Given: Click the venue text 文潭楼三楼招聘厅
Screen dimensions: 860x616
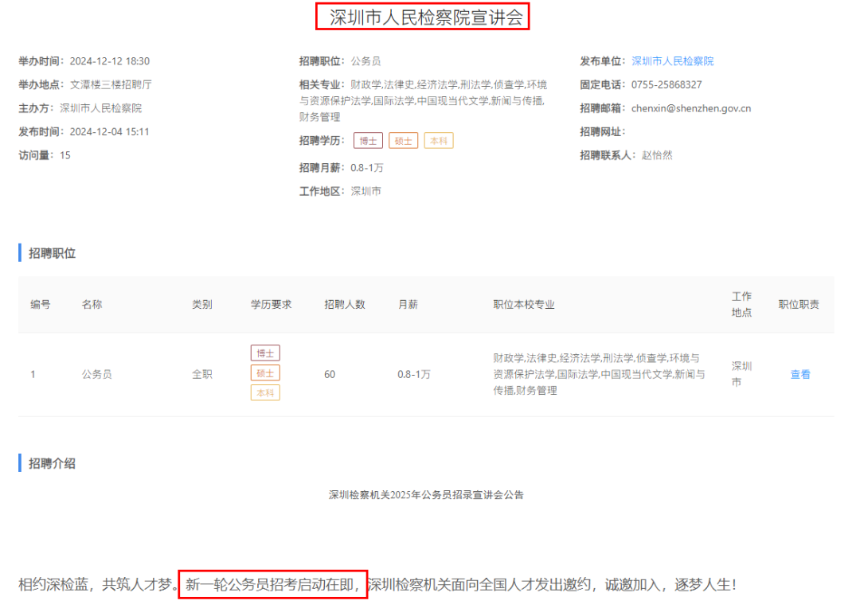Looking at the screenshot, I should pos(111,84).
